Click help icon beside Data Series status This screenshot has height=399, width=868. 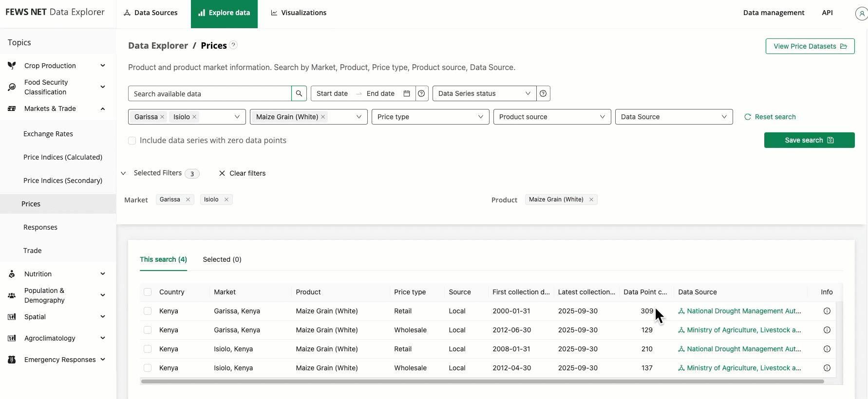[x=543, y=93]
